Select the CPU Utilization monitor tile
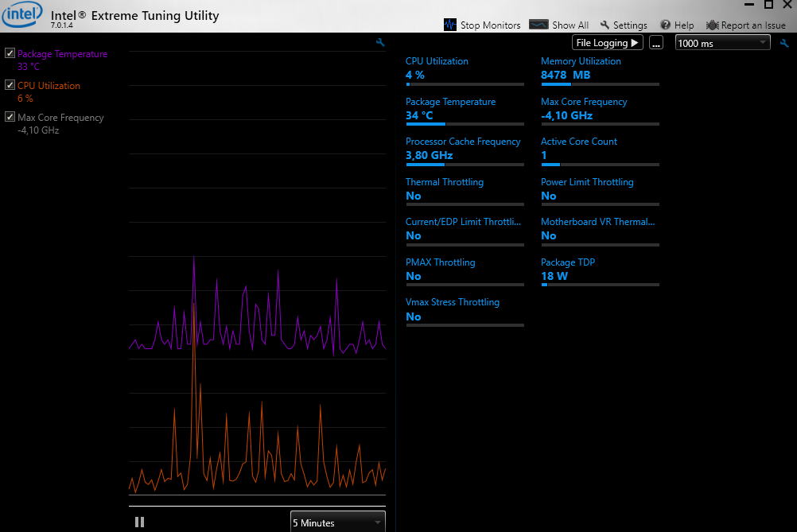The height and width of the screenshot is (532, 797). [465, 71]
